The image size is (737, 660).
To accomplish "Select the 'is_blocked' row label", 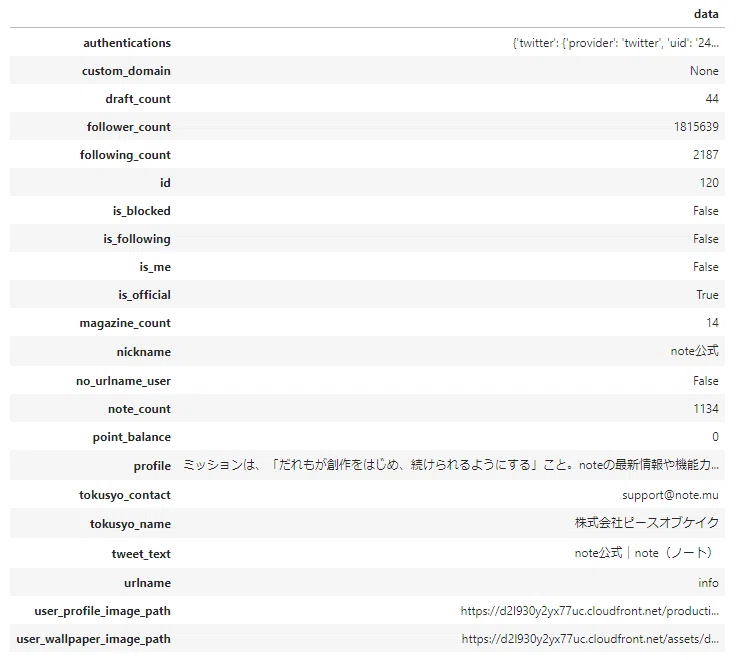I will 141,211.
